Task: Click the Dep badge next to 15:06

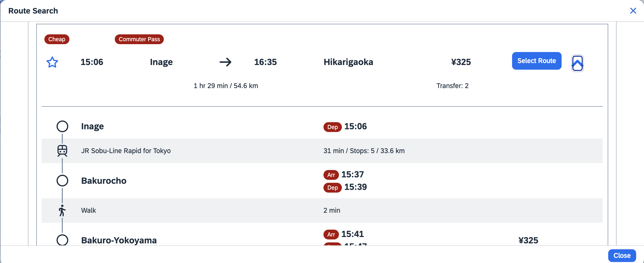Action: tap(332, 127)
